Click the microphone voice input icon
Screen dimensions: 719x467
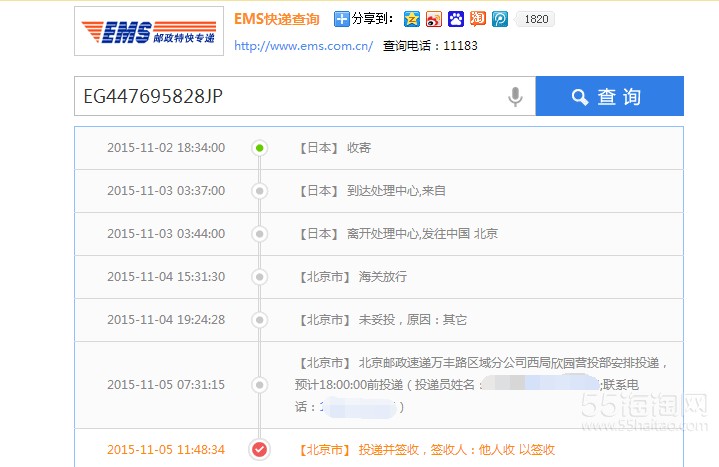click(515, 97)
